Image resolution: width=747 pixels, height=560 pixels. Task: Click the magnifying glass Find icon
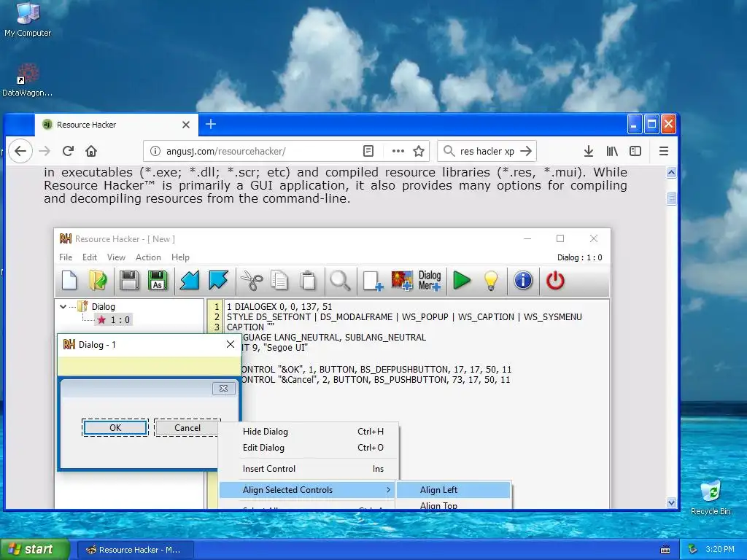click(x=340, y=281)
